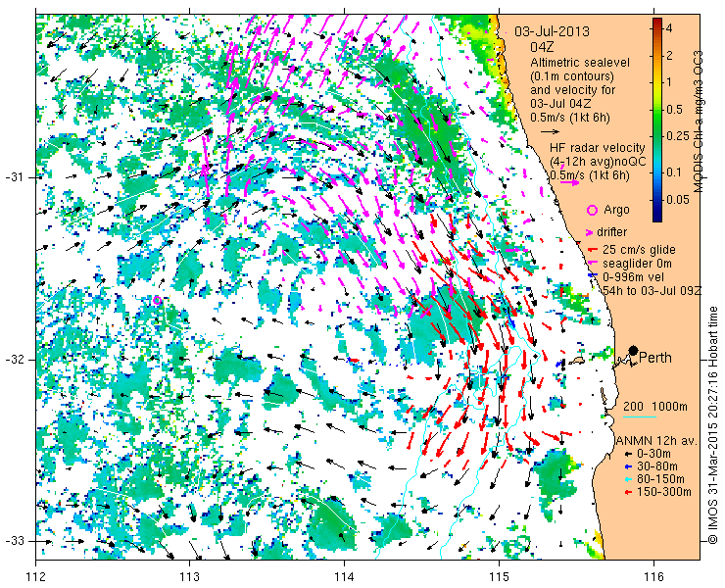Click the MODIS Chl-a colorbar
The width and height of the screenshot is (725, 588).
click(x=657, y=120)
